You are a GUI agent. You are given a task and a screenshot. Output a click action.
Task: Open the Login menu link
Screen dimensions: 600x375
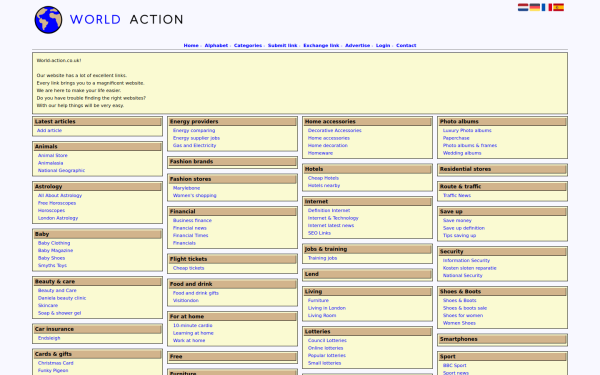(383, 45)
